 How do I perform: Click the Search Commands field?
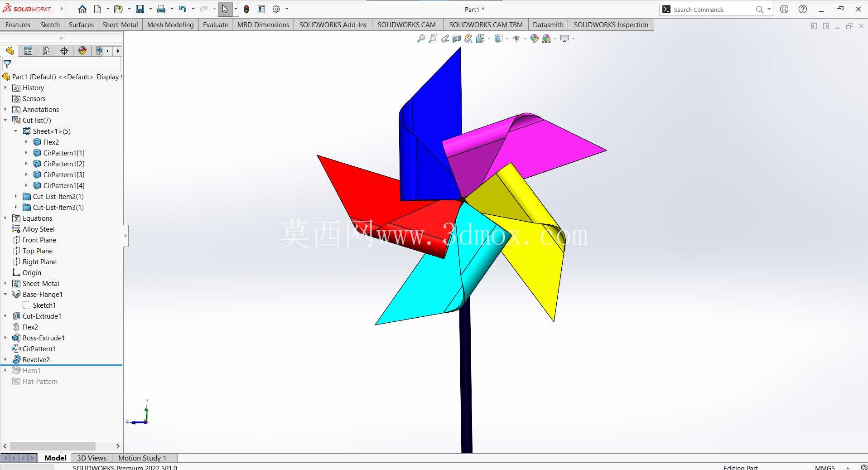714,10
